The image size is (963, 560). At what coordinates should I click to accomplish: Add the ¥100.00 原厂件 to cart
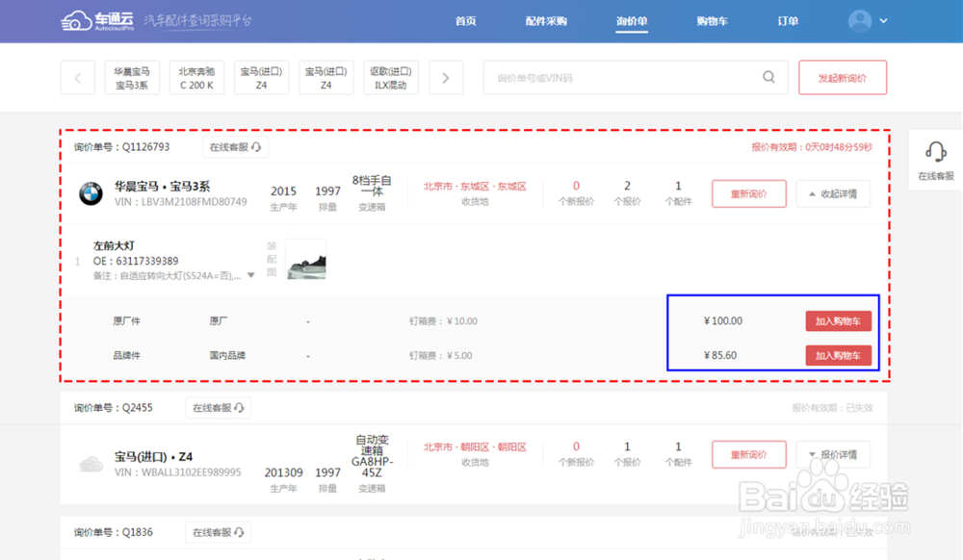point(839,320)
